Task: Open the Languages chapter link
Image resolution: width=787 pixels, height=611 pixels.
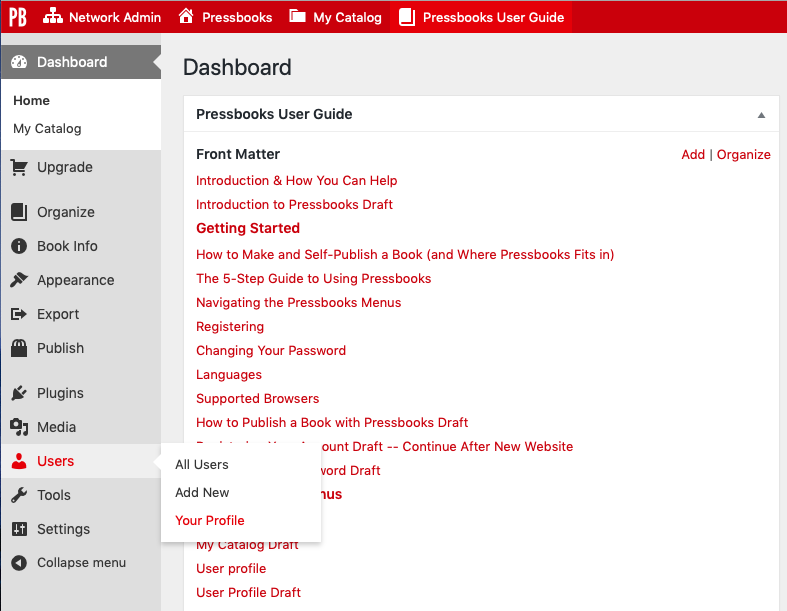Action: click(229, 375)
